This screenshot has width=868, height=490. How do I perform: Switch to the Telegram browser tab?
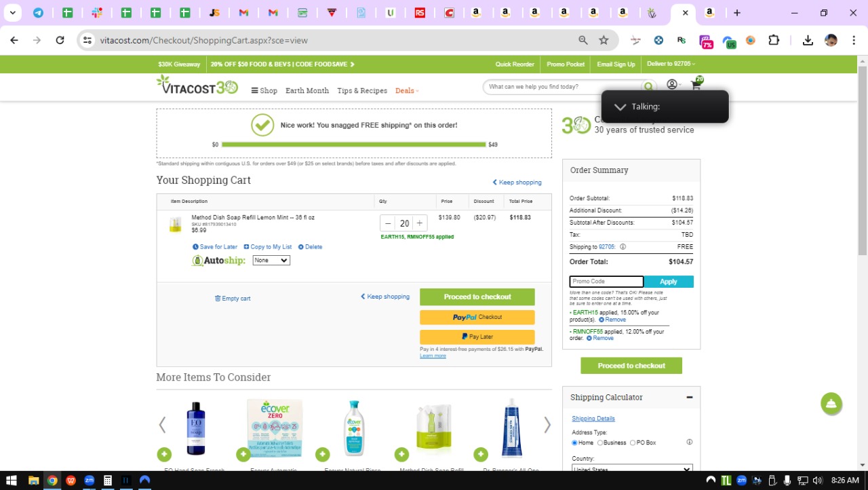click(x=38, y=12)
